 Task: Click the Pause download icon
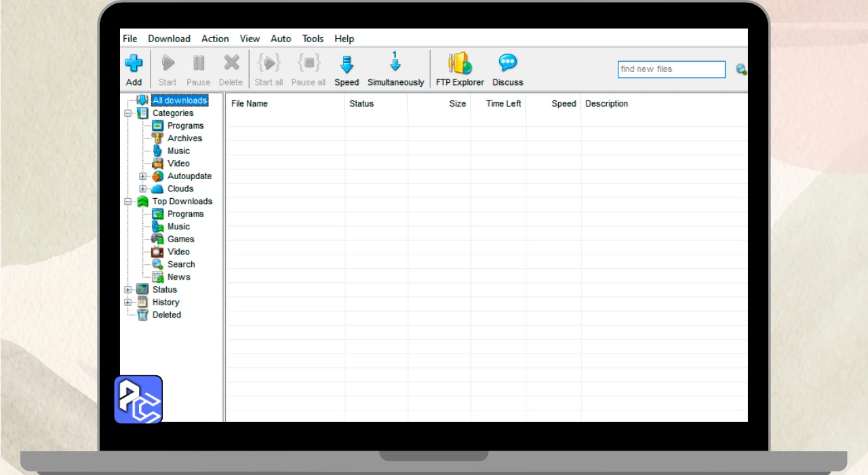[199, 63]
